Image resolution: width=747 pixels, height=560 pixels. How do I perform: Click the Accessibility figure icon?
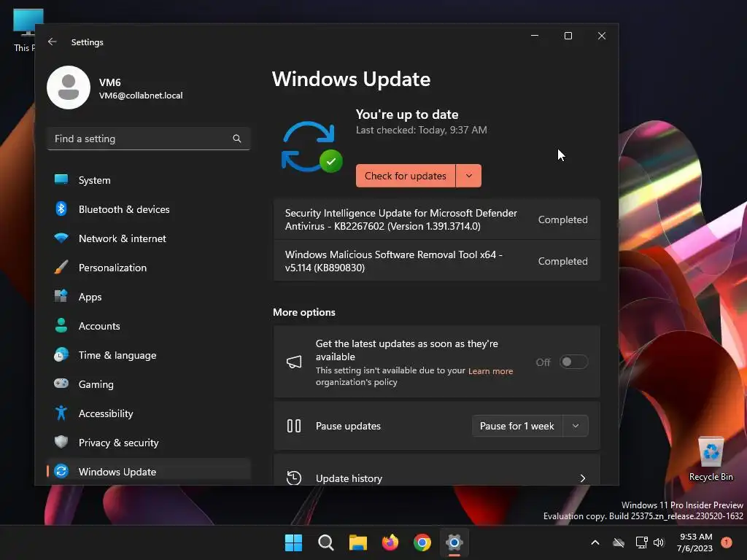point(61,413)
